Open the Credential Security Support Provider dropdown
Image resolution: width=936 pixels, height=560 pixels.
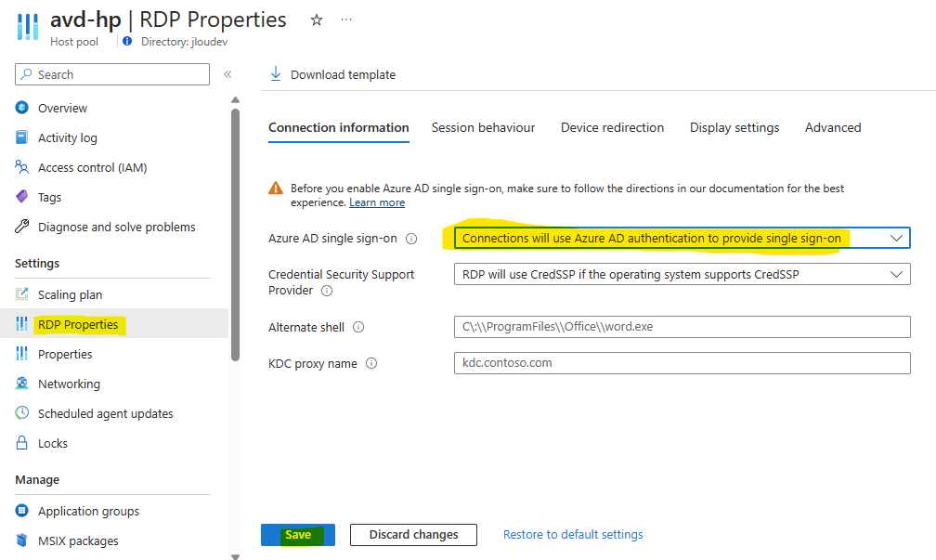[x=682, y=275]
